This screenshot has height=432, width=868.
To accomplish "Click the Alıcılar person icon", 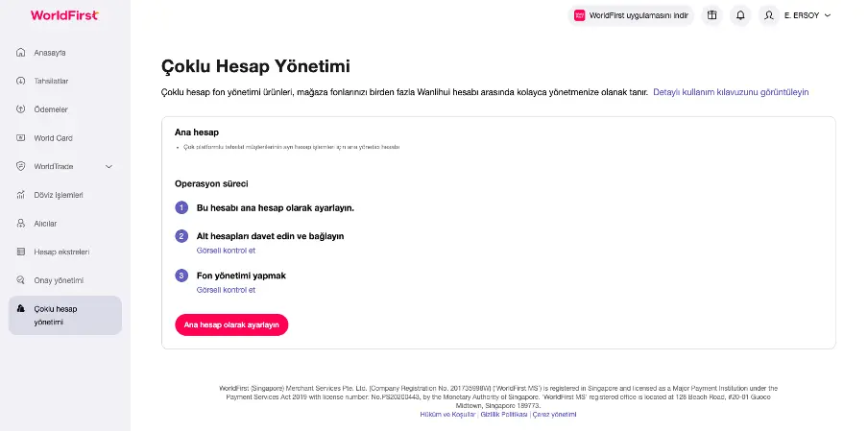I will (x=21, y=224).
